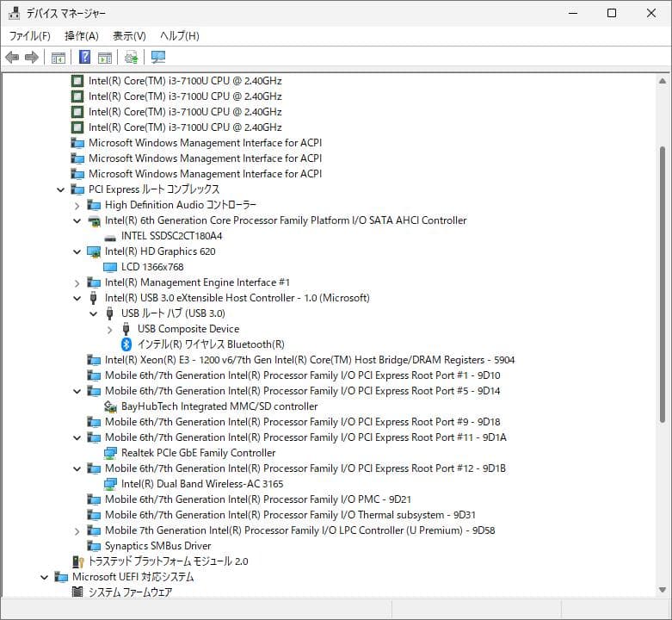Collapse the USB 3.0 eXtensible Host Controller node
The height and width of the screenshot is (620, 672).
pyautogui.click(x=77, y=298)
